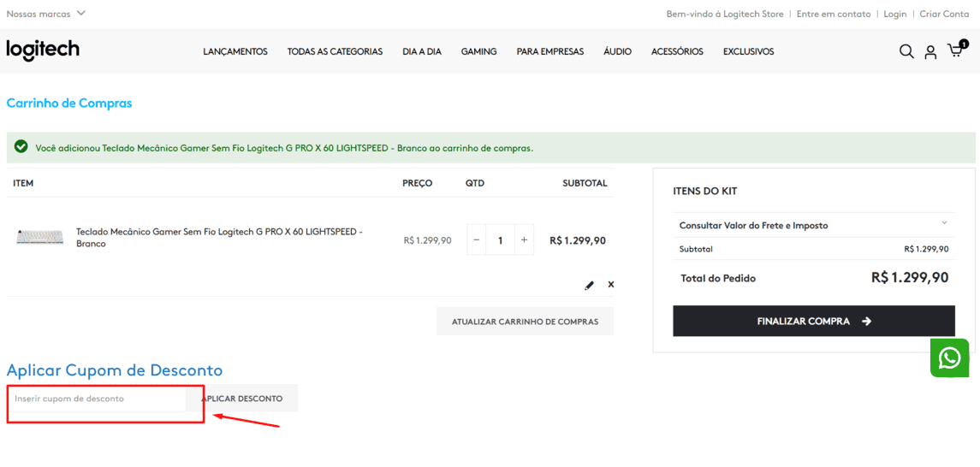This screenshot has height=467, width=980.
Task: Click the Aplicar Desconto button
Action: [x=242, y=399]
